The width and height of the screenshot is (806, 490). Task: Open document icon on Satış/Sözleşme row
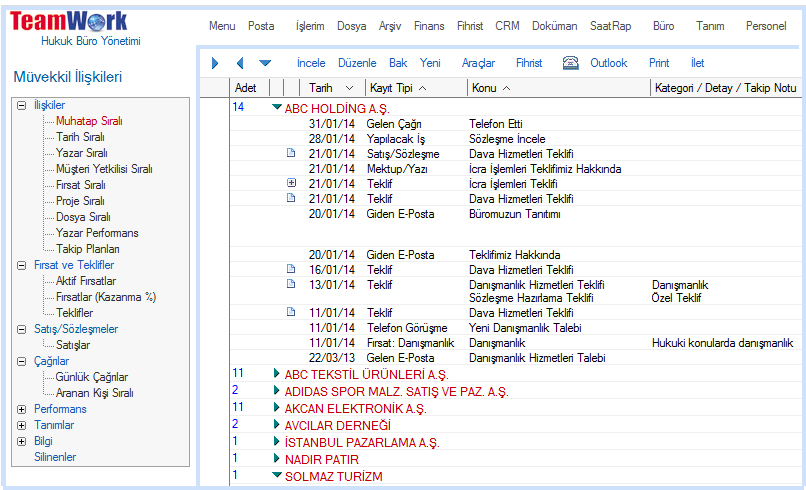(291, 153)
